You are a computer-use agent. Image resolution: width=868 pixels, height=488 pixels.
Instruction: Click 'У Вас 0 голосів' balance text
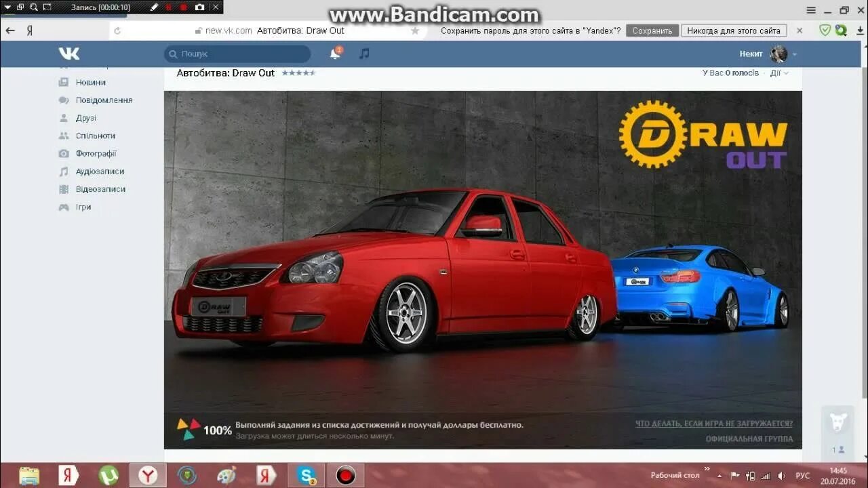click(x=730, y=73)
